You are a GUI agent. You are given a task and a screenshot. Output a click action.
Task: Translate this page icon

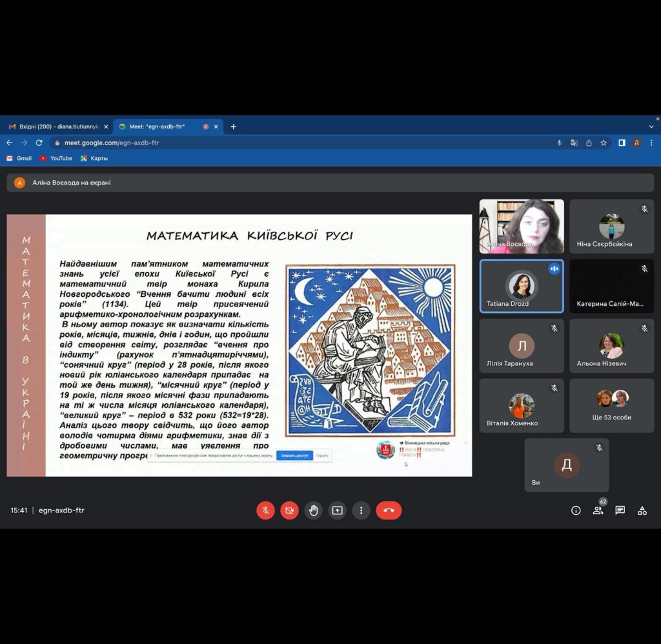(x=574, y=143)
